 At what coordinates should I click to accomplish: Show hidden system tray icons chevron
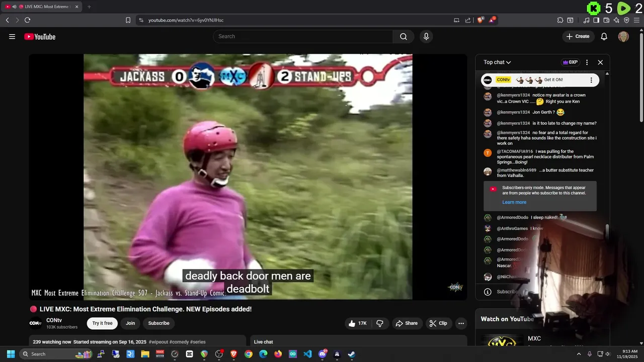[579, 354]
